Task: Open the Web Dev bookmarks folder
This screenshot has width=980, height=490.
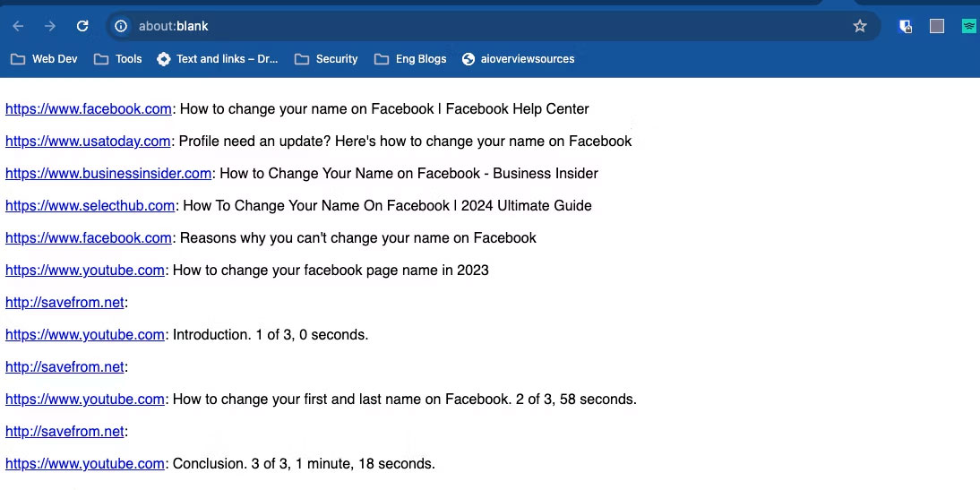Action: point(44,59)
